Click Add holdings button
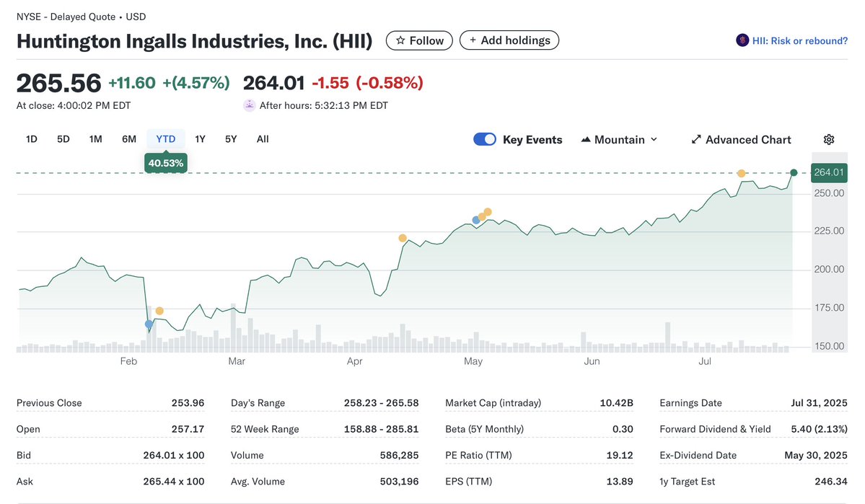 (x=509, y=40)
